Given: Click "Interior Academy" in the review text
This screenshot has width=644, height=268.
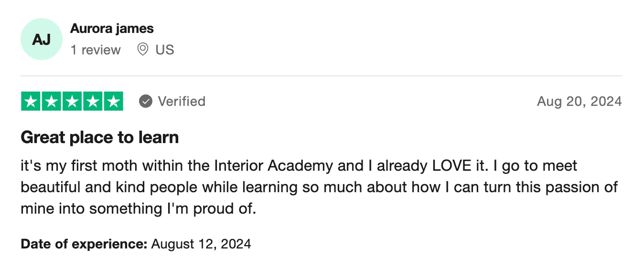Looking at the screenshot, I should (274, 166).
